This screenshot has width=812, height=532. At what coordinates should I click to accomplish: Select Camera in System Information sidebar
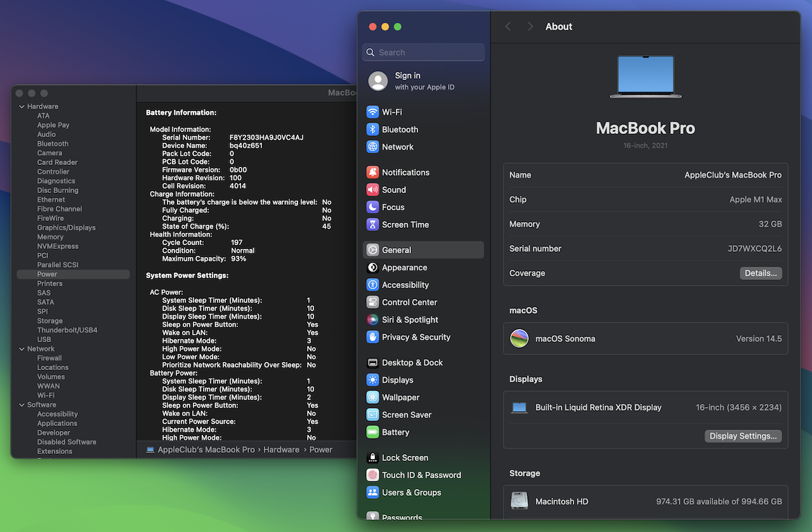click(x=49, y=153)
